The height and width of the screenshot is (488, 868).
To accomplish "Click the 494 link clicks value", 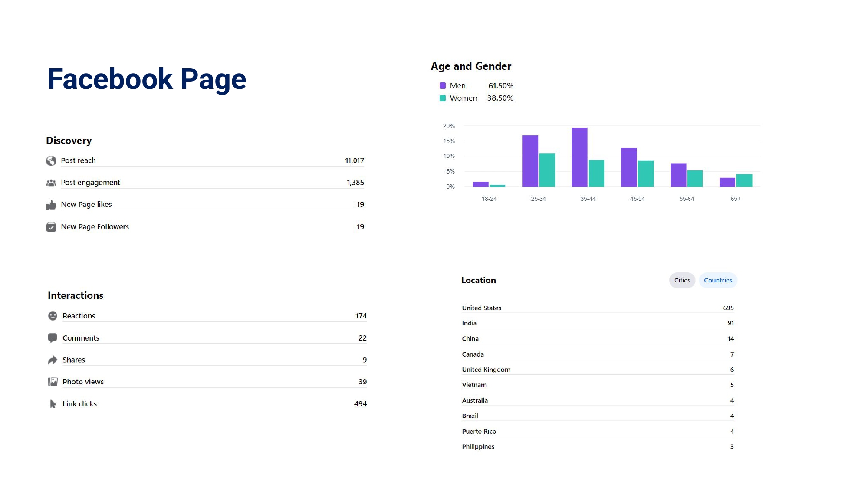I will pyautogui.click(x=360, y=404).
